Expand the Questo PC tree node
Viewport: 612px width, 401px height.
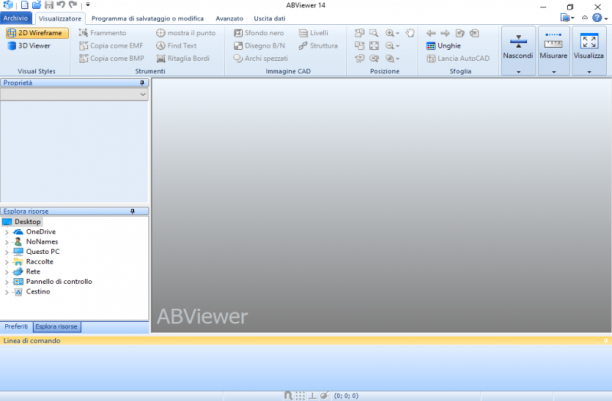point(6,252)
